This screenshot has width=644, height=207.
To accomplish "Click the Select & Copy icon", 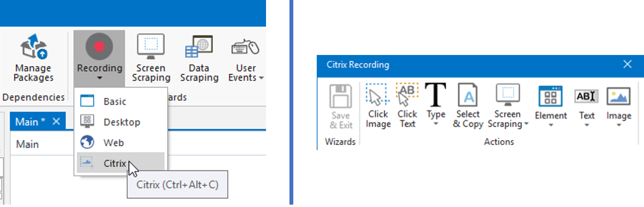I will [x=468, y=96].
